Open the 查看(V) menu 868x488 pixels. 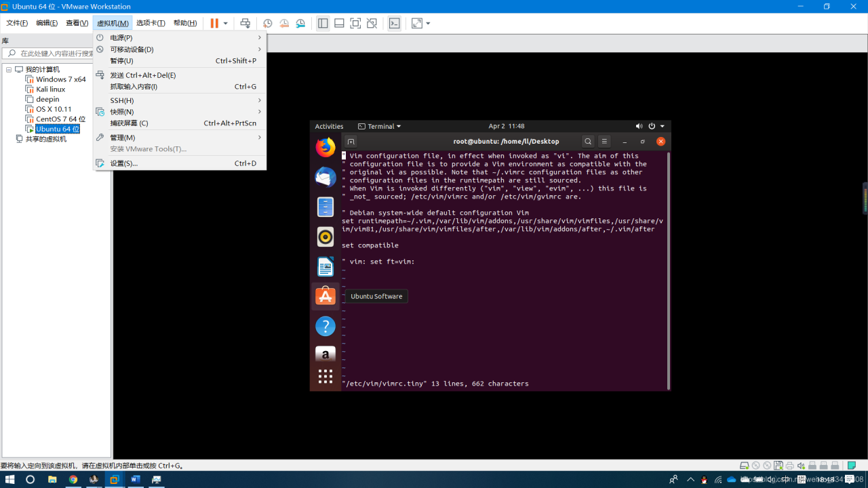[x=77, y=23]
